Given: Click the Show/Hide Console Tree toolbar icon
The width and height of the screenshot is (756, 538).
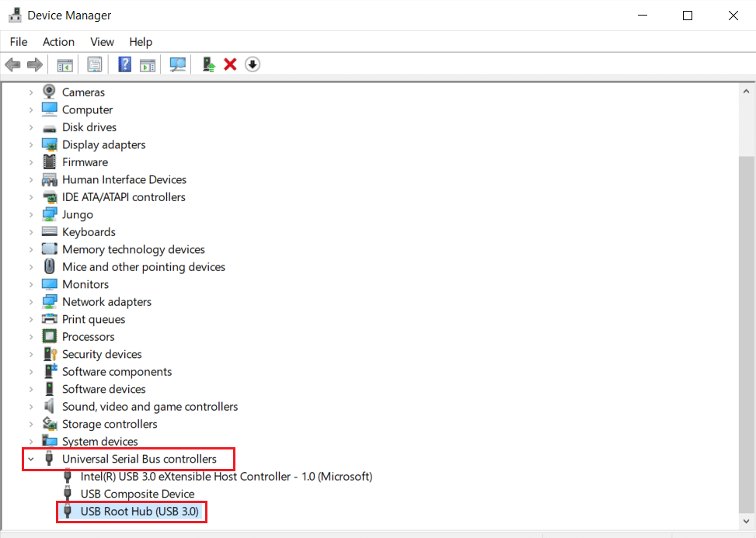Looking at the screenshot, I should point(65,64).
